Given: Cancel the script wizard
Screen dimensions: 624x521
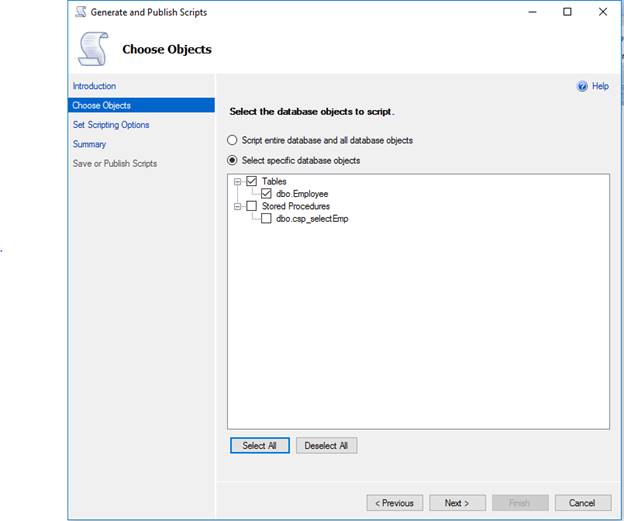Looking at the screenshot, I should tap(583, 503).
